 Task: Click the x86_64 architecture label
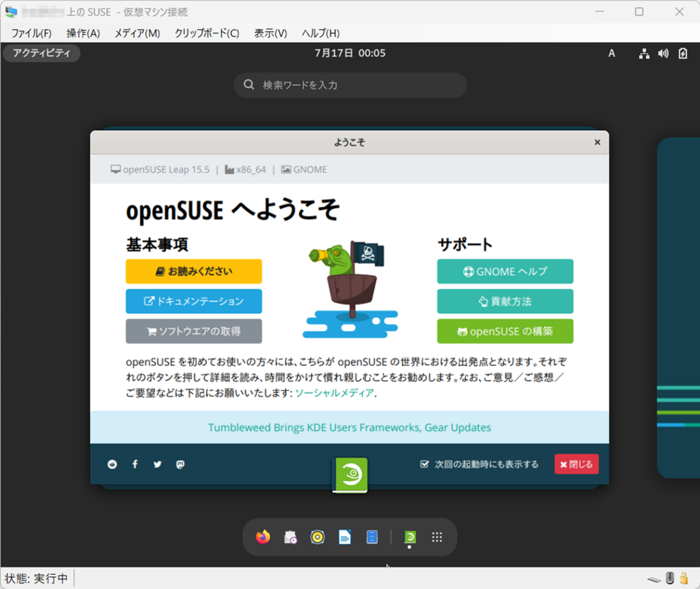(245, 170)
